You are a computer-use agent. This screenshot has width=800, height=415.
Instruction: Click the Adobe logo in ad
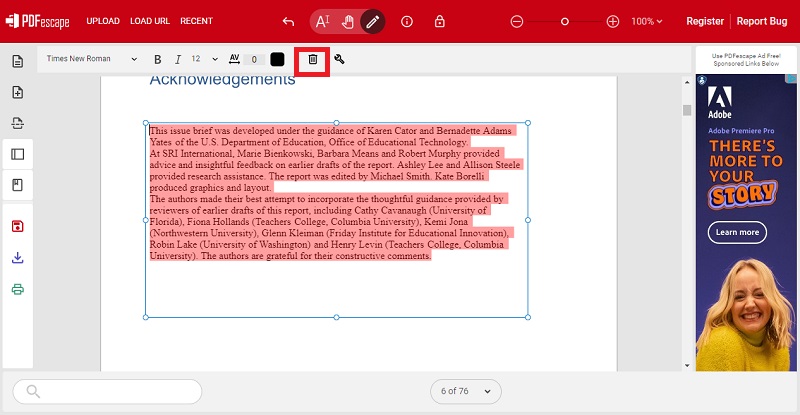[719, 102]
